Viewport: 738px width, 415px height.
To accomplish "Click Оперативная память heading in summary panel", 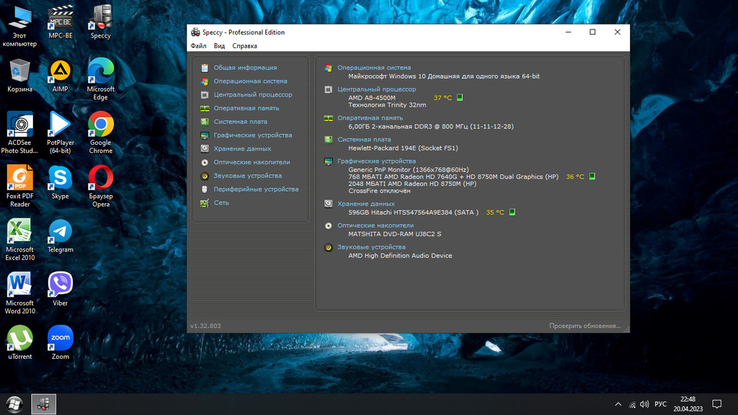I will point(370,118).
